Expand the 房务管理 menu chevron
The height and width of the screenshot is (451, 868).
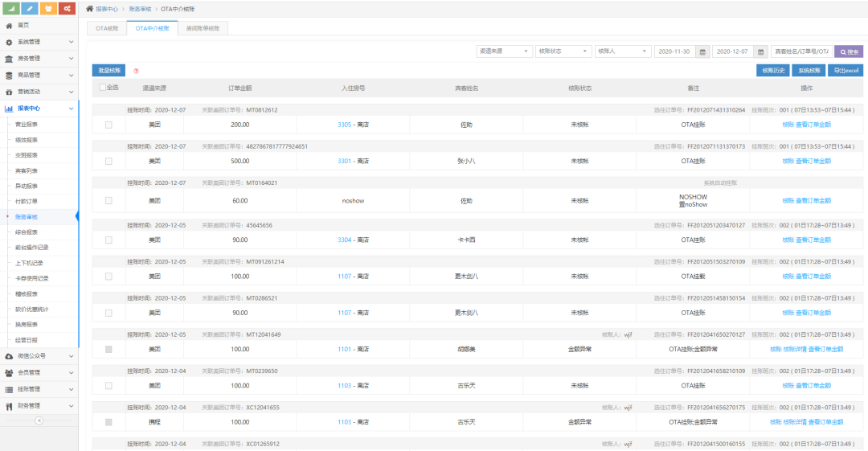(x=71, y=59)
